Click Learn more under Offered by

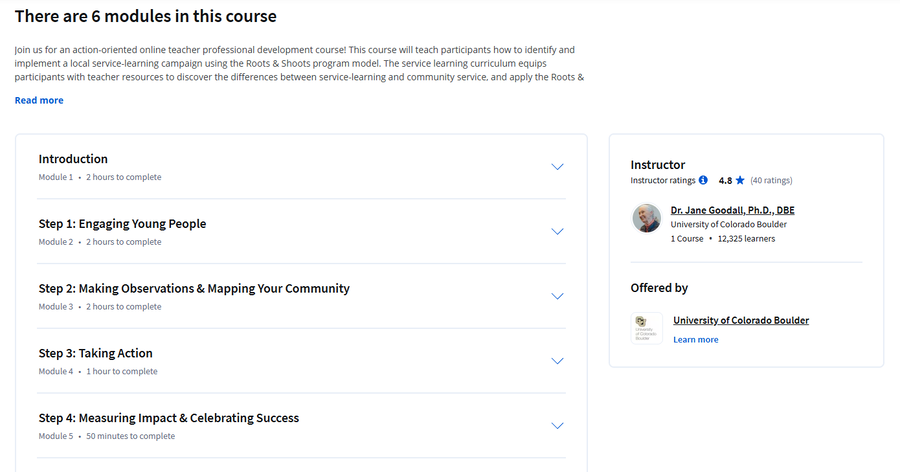click(696, 339)
